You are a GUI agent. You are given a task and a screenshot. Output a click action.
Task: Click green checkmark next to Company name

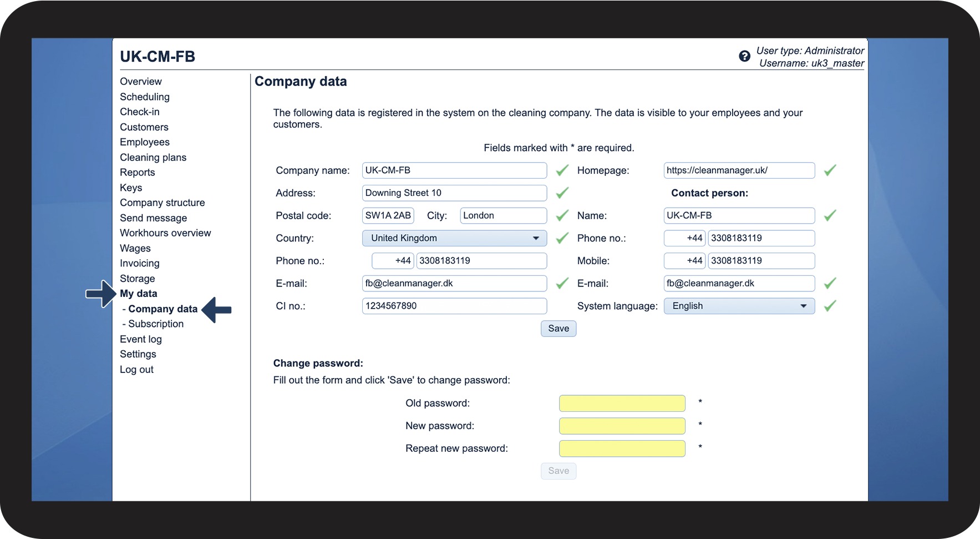coord(562,170)
